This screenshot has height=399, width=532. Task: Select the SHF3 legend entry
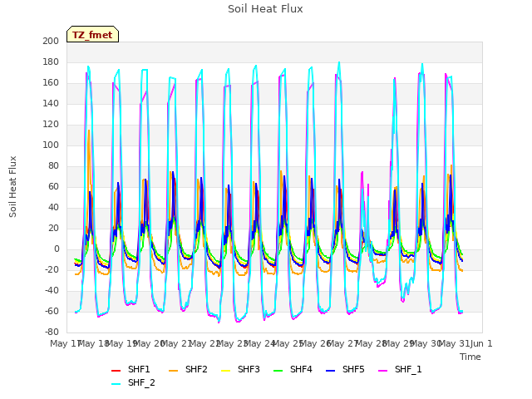point(240,369)
